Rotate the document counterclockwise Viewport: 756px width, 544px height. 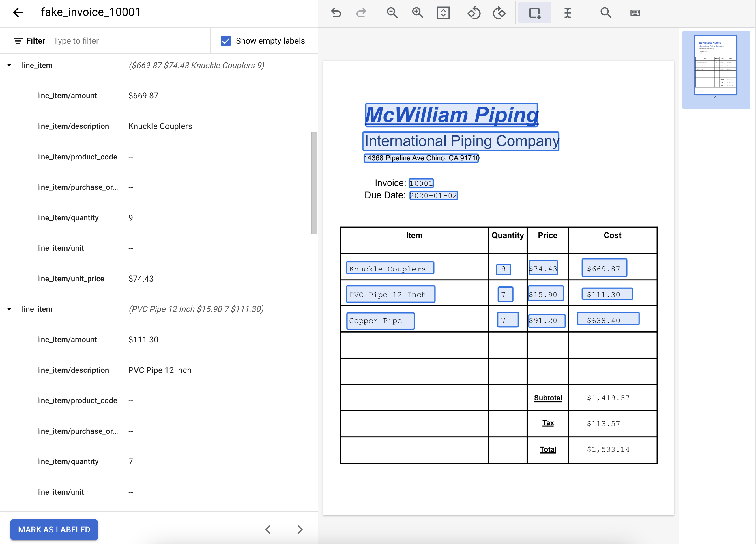[x=474, y=13]
